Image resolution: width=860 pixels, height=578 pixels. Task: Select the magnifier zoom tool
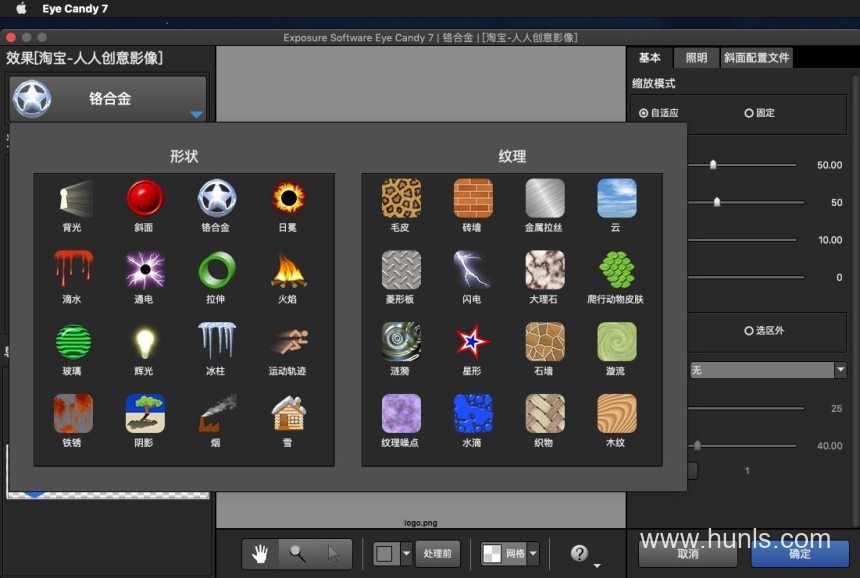pyautogui.click(x=297, y=553)
